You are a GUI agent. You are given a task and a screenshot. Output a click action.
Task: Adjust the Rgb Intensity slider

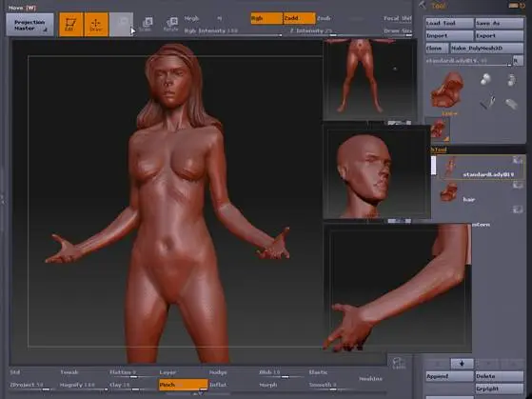(232, 31)
